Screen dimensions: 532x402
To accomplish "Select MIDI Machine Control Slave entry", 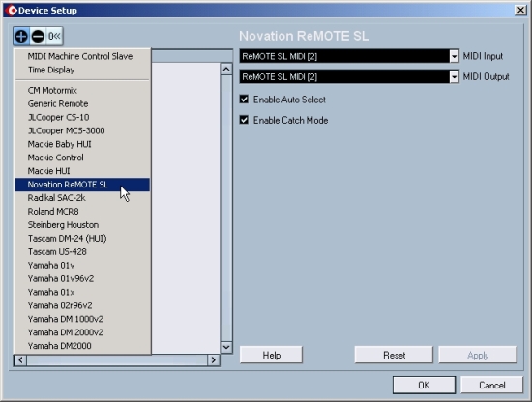I will click(82, 56).
